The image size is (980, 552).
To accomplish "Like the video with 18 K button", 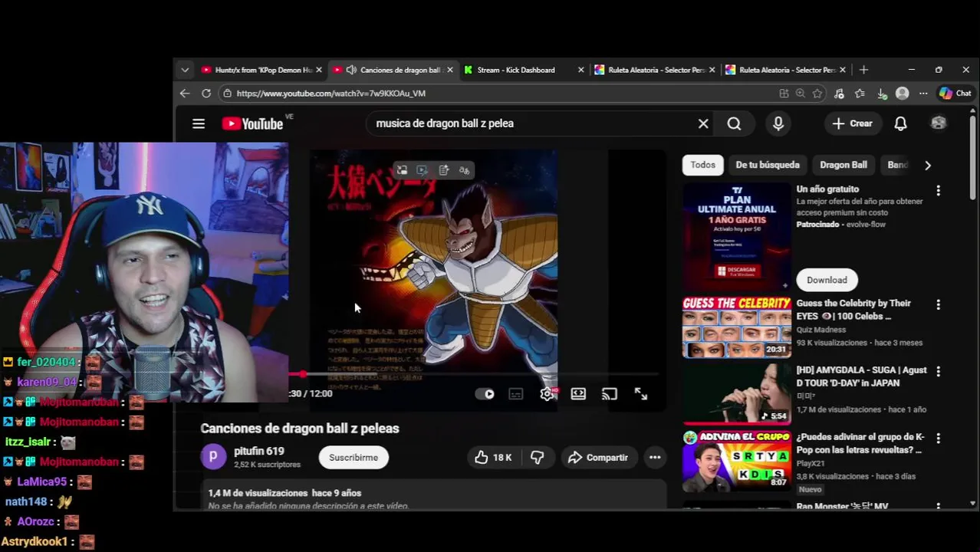I will (x=492, y=458).
